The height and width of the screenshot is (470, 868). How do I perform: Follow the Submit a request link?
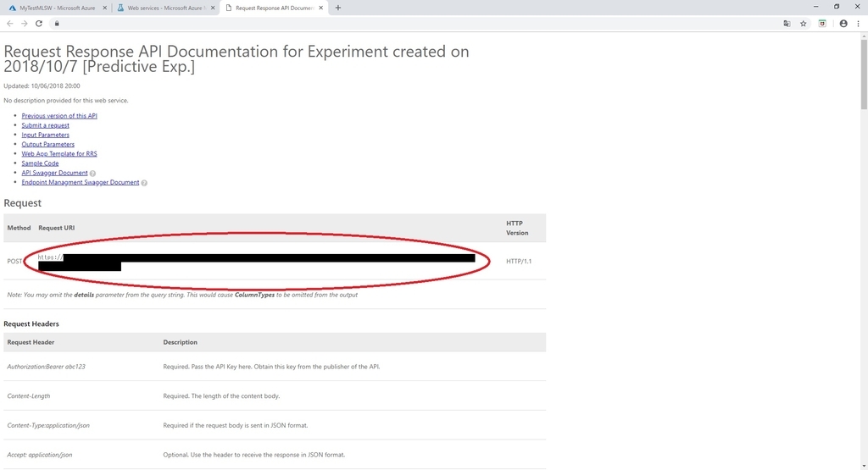46,125
